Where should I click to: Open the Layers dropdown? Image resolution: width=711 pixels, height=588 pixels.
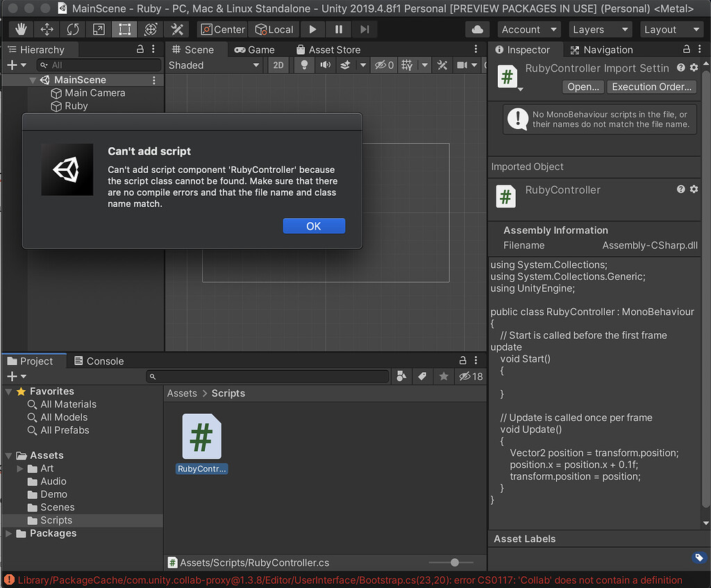pos(599,29)
